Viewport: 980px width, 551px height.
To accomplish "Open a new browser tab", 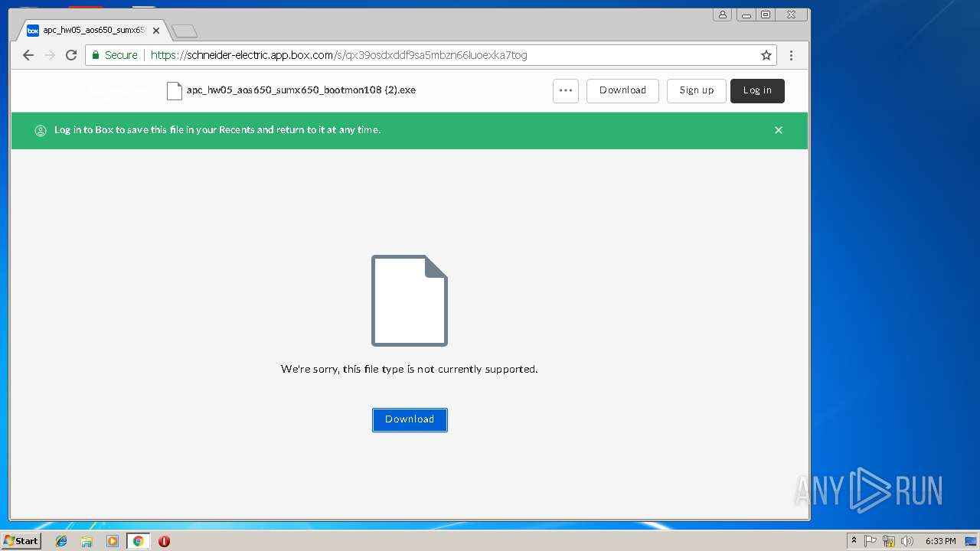I will [185, 31].
